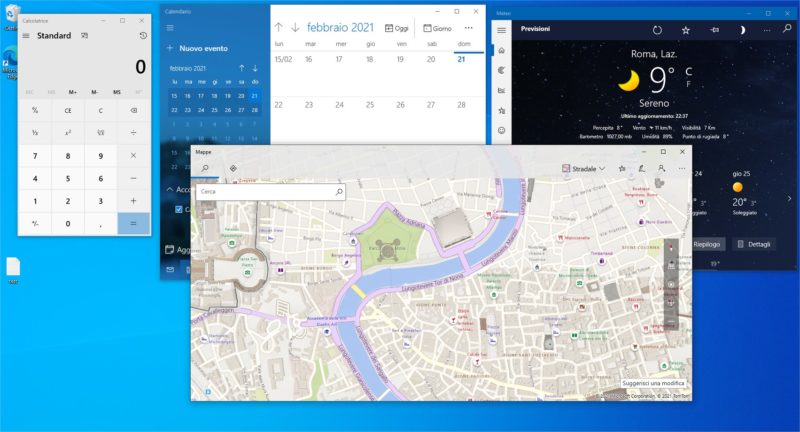Screen dimensions: 800x432
Task: Click the Cerca search field in Maps
Action: pyautogui.click(x=270, y=191)
